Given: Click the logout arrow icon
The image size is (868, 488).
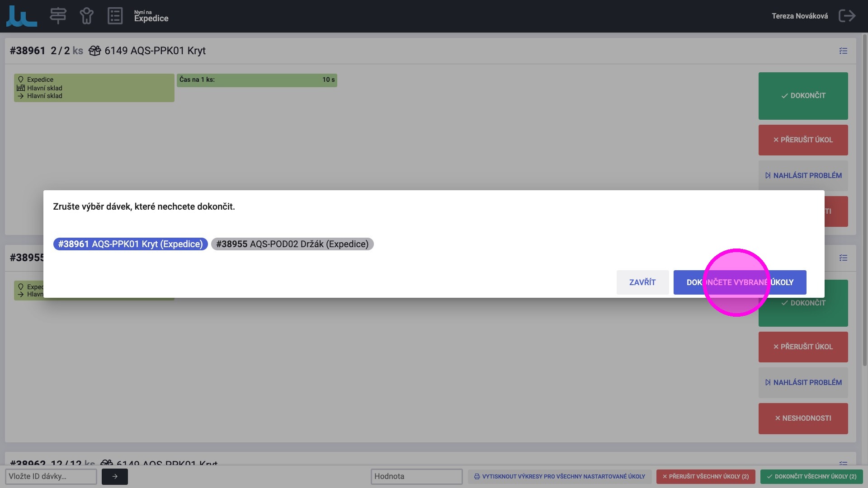Looking at the screenshot, I should [x=847, y=16].
